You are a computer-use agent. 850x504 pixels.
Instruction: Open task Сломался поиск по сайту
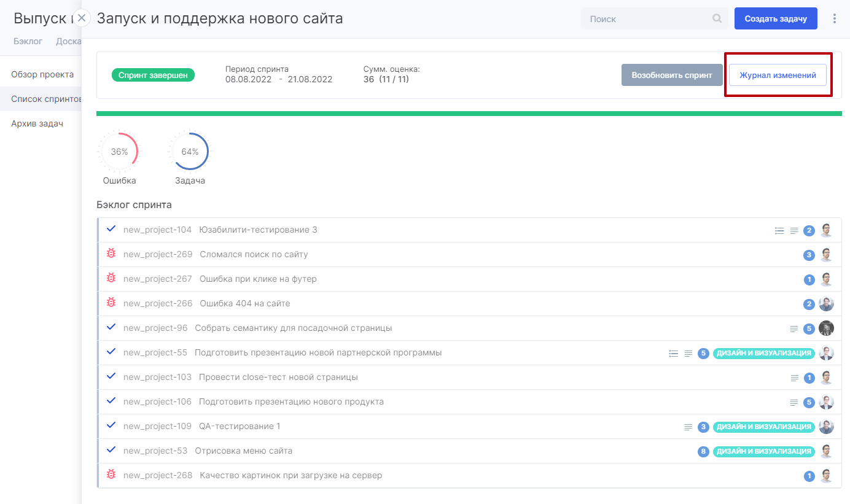pos(254,254)
